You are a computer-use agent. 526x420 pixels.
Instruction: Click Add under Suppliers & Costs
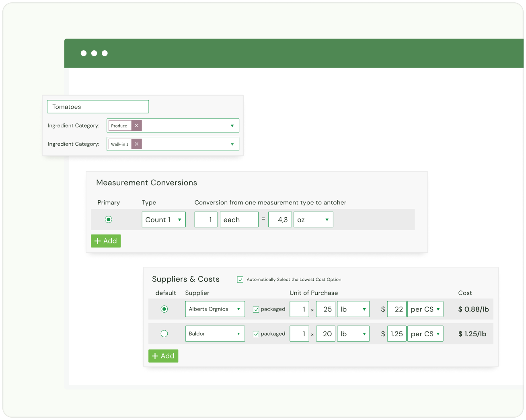(163, 356)
